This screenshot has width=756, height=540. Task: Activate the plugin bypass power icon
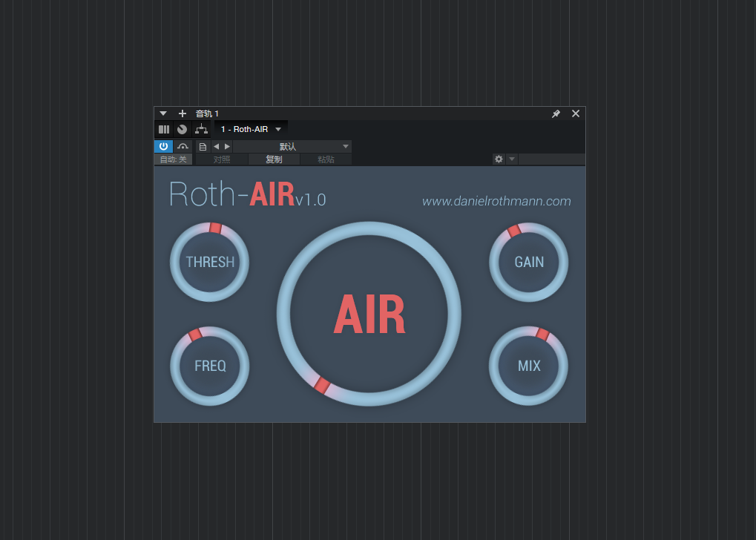point(164,146)
